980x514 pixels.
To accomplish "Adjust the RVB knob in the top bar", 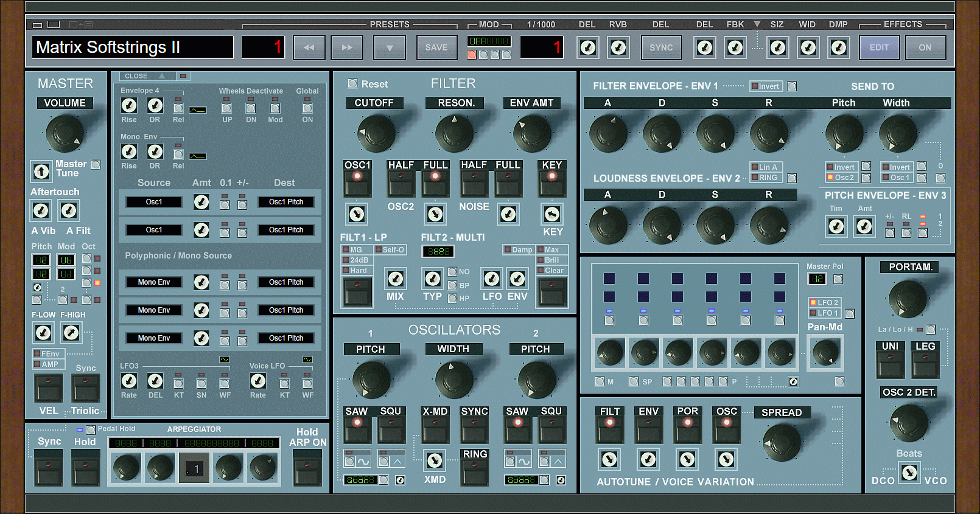I will tap(618, 47).
